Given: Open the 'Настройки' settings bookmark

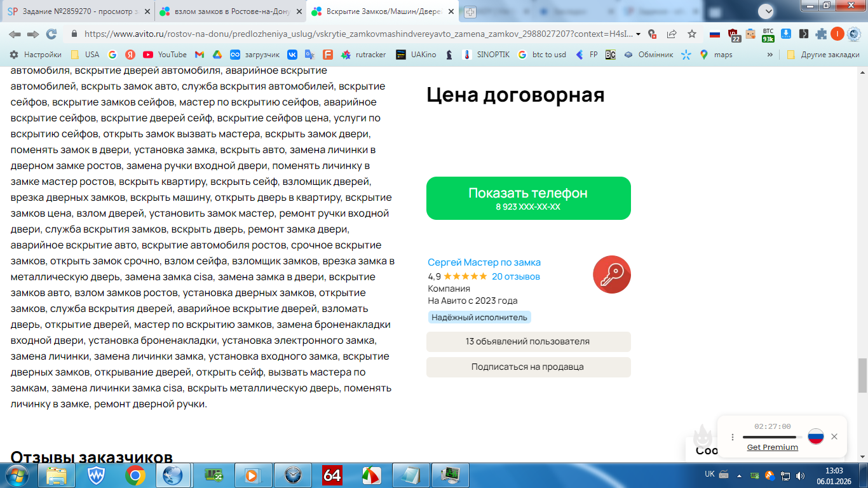Looking at the screenshot, I should [x=36, y=55].
